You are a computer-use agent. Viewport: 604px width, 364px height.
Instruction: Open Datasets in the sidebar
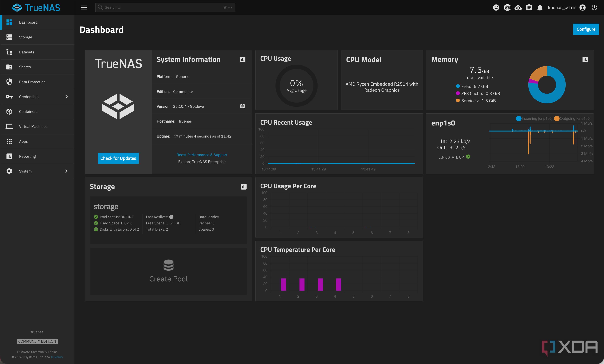tap(37, 52)
